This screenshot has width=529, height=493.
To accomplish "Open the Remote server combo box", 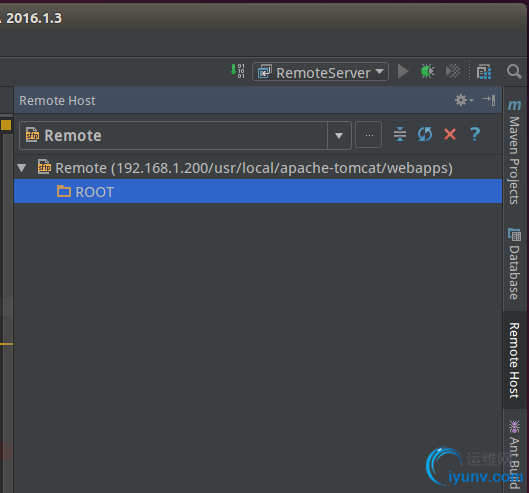I will click(x=185, y=135).
